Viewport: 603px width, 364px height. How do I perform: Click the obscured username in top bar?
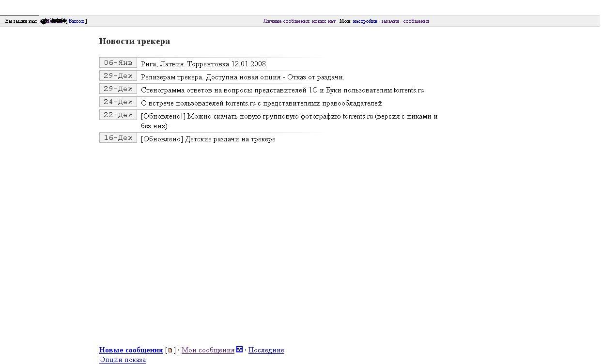point(53,21)
